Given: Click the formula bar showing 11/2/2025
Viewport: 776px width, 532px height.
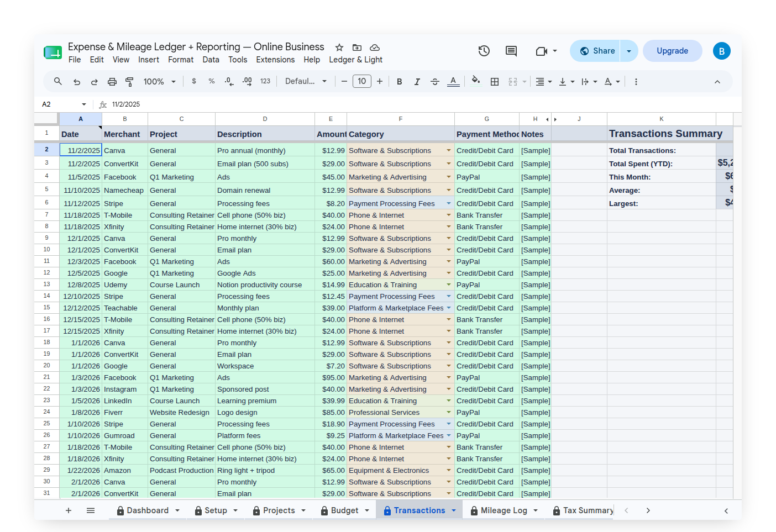Looking at the screenshot, I should (420, 104).
